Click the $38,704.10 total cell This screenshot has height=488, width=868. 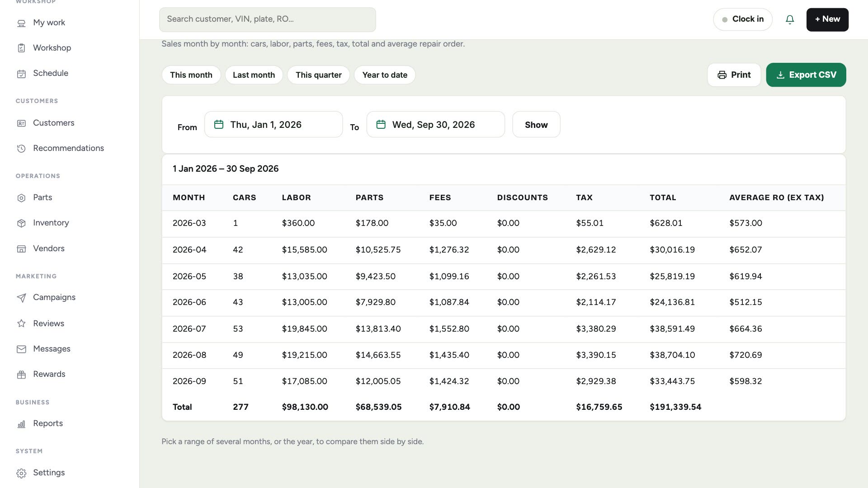[x=672, y=355]
